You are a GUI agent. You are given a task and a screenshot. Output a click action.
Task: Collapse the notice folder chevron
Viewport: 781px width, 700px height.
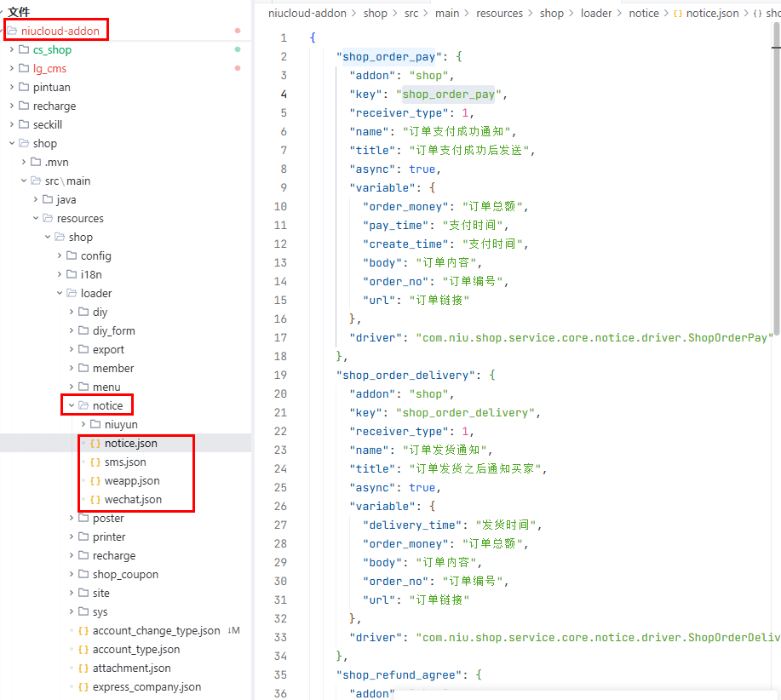coord(72,406)
